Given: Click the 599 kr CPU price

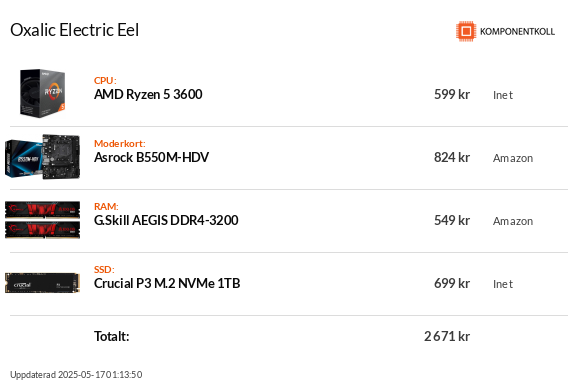Looking at the screenshot, I should tap(452, 94).
